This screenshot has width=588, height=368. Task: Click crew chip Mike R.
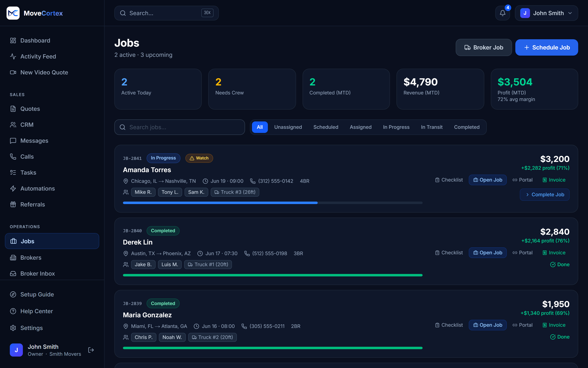(x=143, y=192)
